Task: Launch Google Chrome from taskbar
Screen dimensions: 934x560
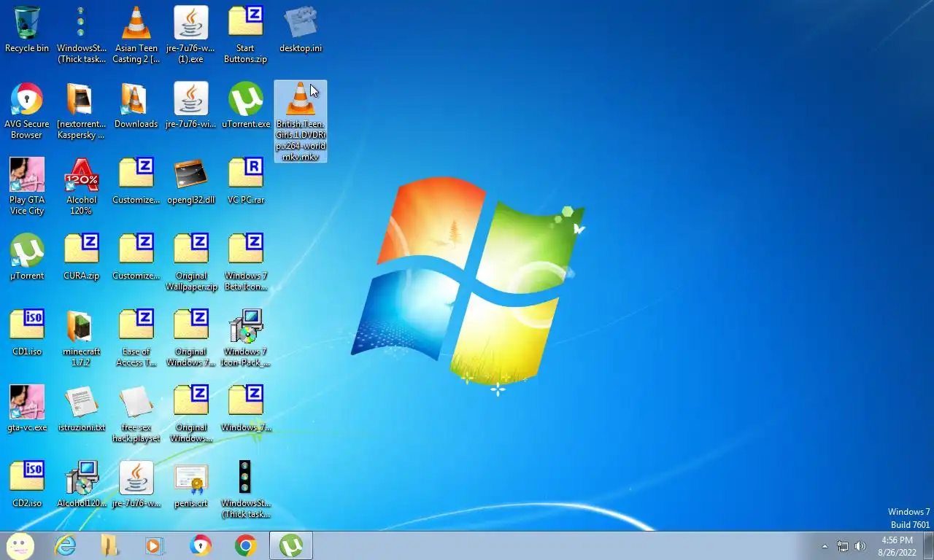Action: pyautogui.click(x=245, y=545)
